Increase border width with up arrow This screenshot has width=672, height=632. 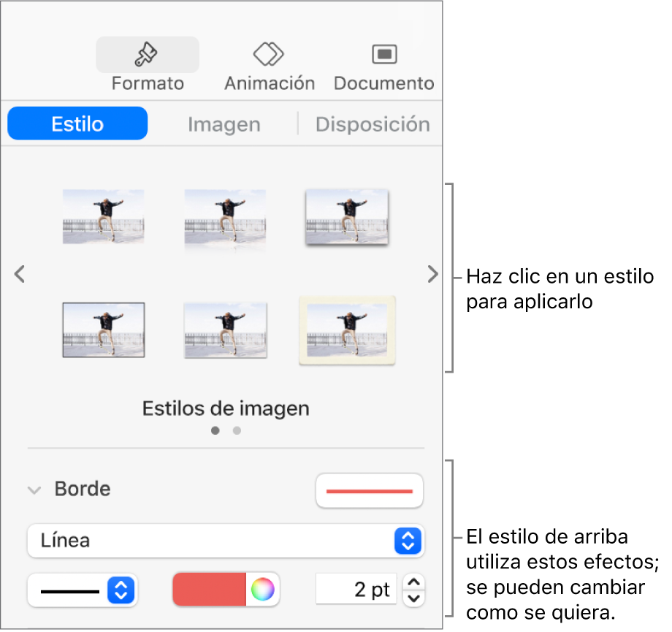click(413, 582)
